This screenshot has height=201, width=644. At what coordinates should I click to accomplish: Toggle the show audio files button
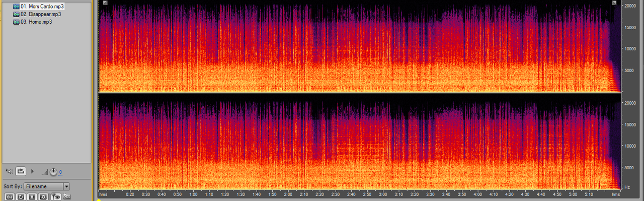10,196
